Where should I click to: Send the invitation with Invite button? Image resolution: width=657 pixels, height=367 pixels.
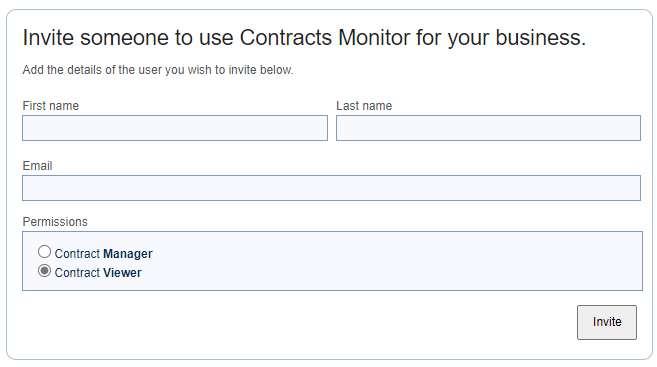[x=607, y=322]
